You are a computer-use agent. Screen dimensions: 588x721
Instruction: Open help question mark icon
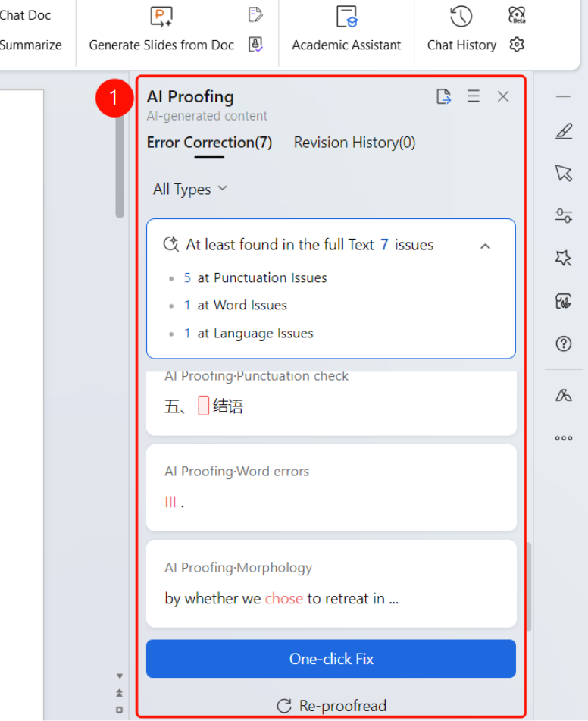click(564, 343)
